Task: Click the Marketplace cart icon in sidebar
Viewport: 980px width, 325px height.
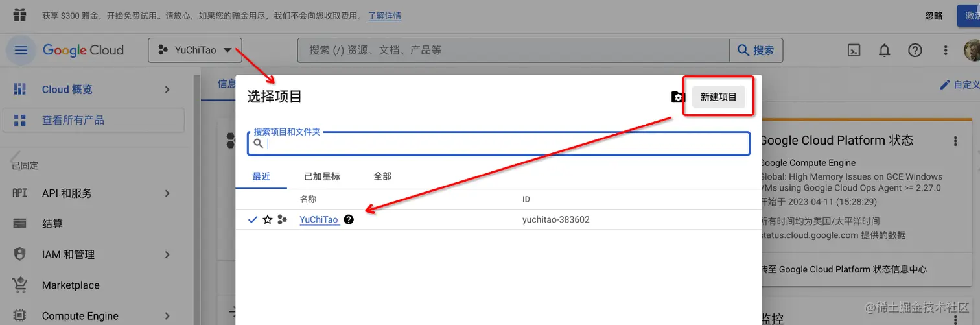Action: click(x=20, y=285)
